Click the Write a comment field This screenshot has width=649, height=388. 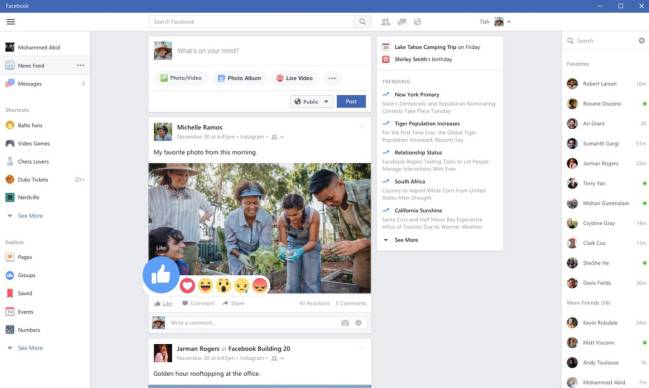click(x=252, y=323)
